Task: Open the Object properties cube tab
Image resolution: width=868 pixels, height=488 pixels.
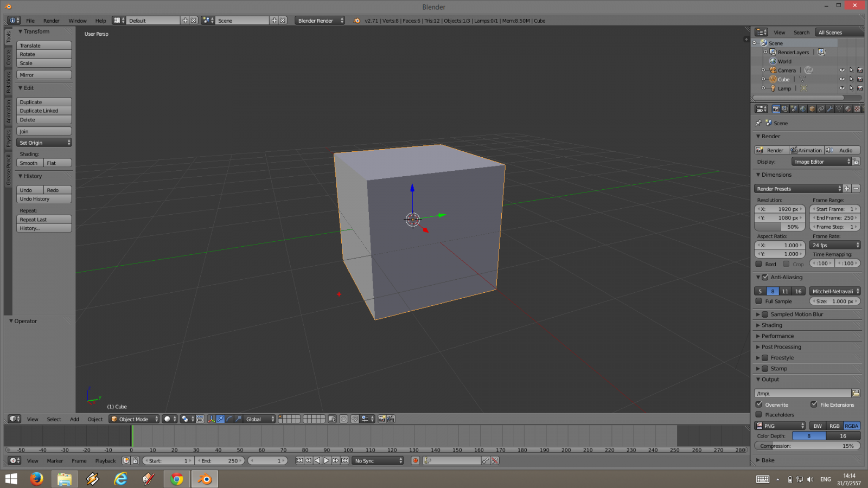Action: 812,109
